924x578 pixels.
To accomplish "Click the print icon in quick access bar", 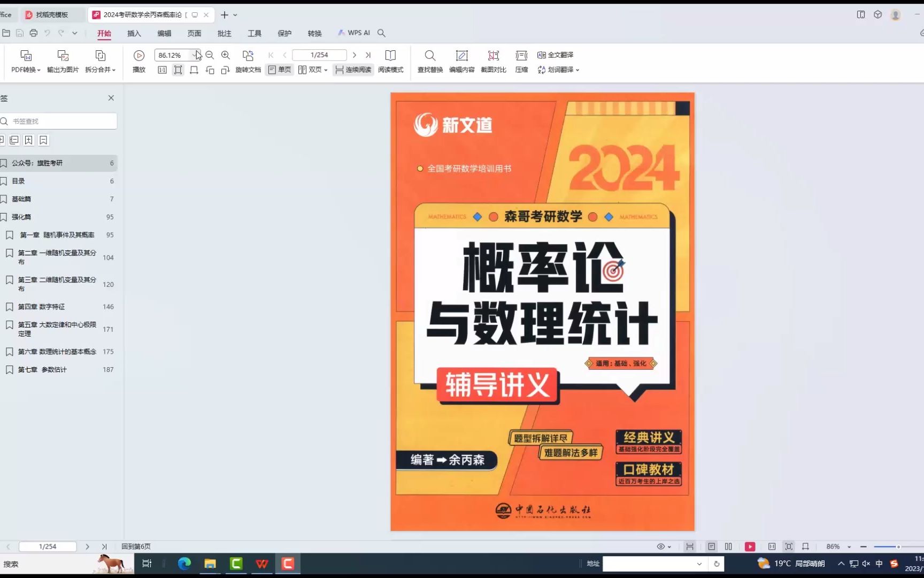I will tap(34, 33).
